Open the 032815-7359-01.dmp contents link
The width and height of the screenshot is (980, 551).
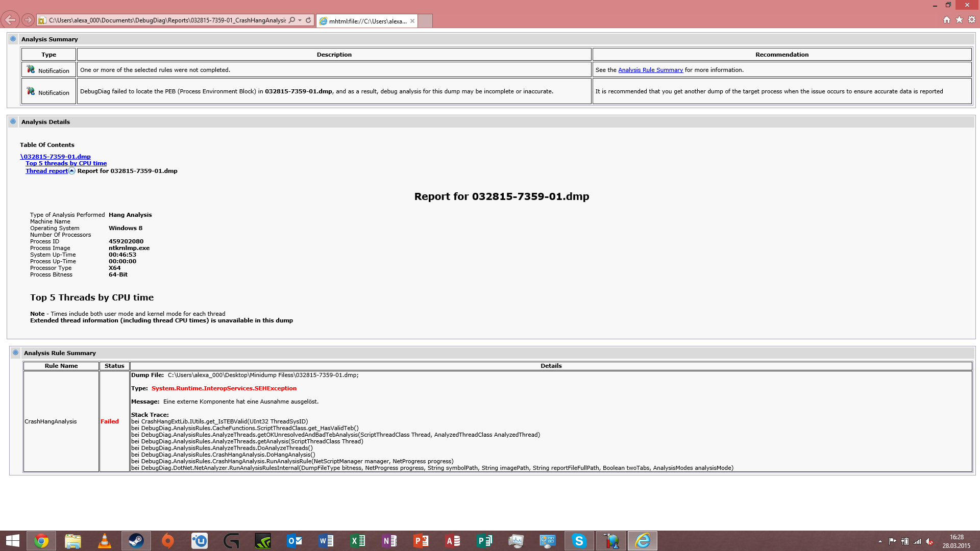point(56,157)
